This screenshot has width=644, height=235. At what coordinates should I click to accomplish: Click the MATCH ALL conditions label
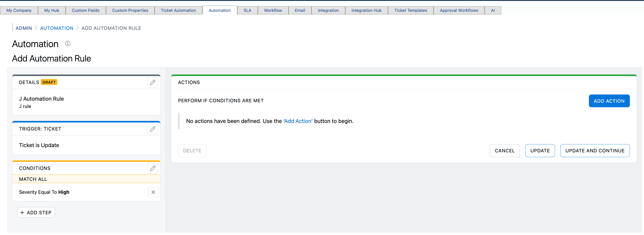[x=33, y=179]
